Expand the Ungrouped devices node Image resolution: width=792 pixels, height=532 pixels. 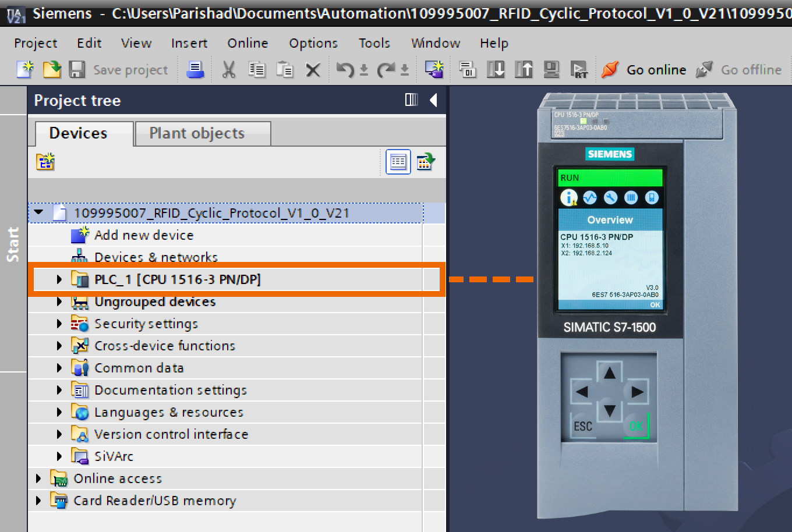(59, 302)
